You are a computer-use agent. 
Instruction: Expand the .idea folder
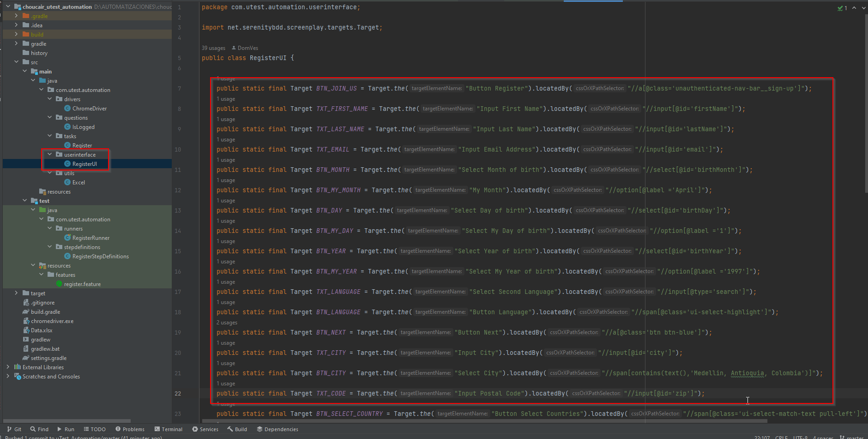click(16, 25)
